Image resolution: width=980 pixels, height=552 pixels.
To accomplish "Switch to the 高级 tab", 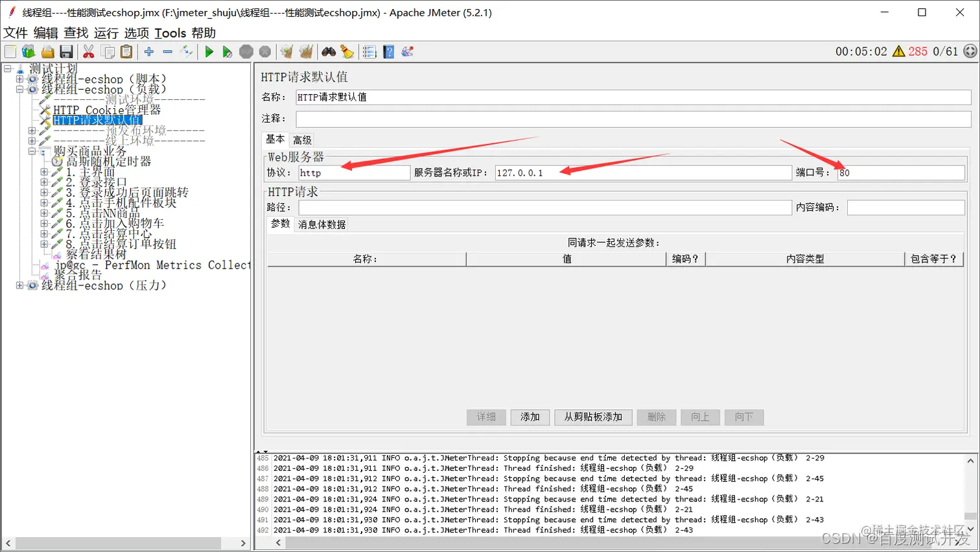I will (302, 140).
